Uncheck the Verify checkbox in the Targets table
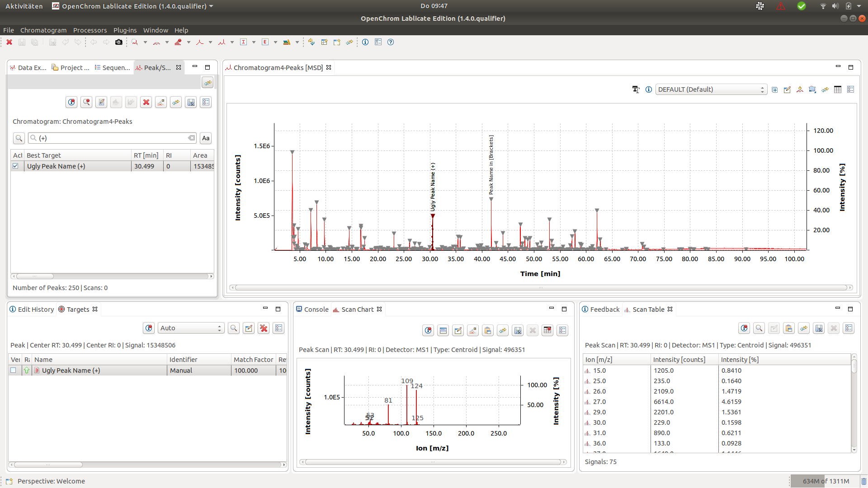 [13, 370]
